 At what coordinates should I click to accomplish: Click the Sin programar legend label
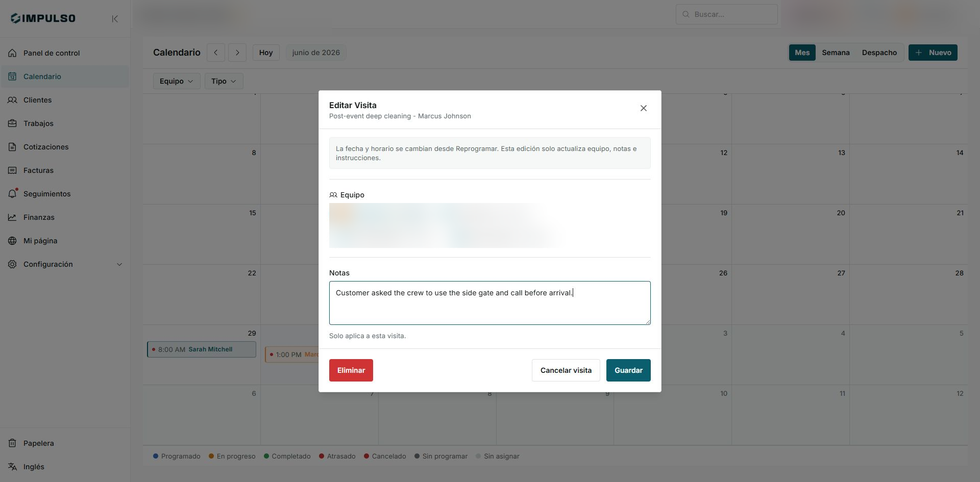445,456
